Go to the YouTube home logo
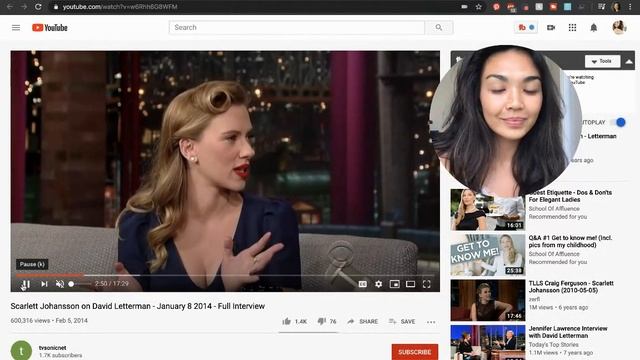Viewport: 640px width, 360px height. (50, 28)
